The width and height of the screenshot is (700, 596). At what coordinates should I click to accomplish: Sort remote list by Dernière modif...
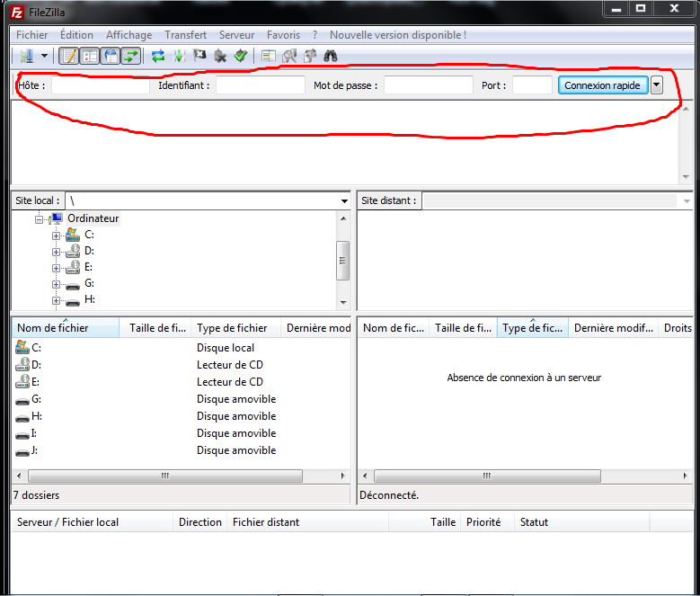click(614, 328)
